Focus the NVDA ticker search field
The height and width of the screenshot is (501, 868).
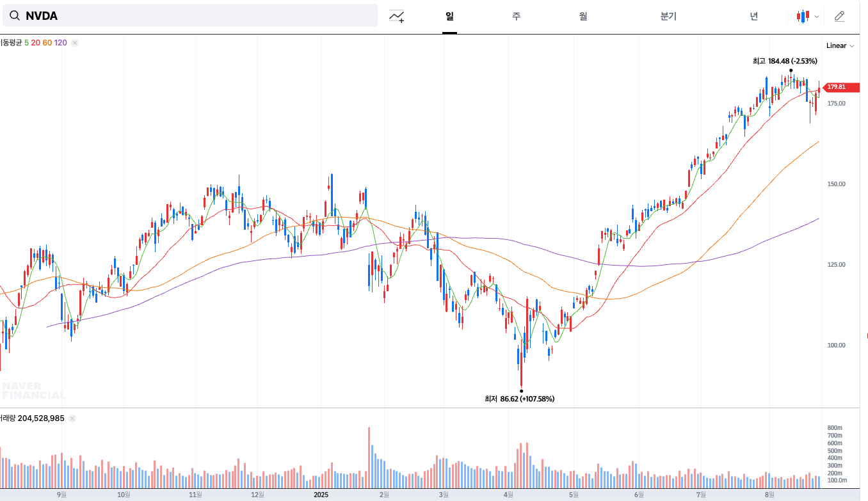[189, 15]
